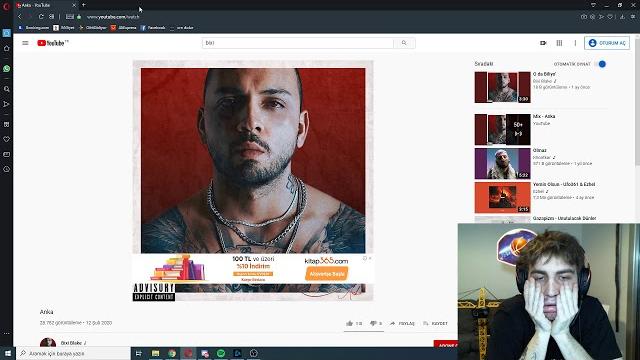Image resolution: width=640 pixels, height=360 pixels.
Task: Click the OTURUM AÇ sign-in button
Action: coord(607,43)
